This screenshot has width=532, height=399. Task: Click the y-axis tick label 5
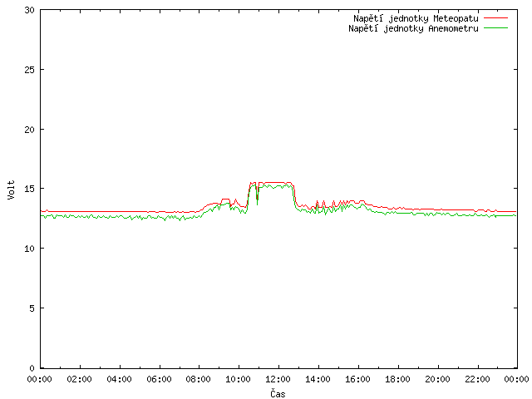[x=32, y=308]
